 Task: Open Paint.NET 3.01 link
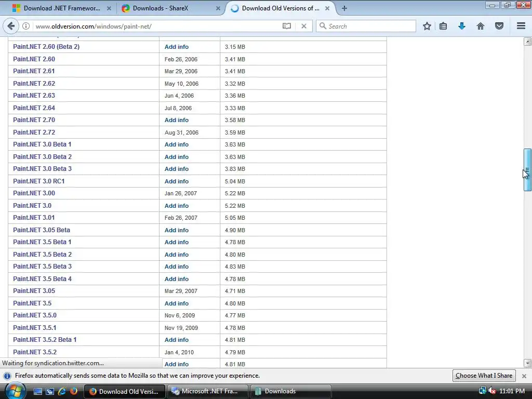coord(34,218)
